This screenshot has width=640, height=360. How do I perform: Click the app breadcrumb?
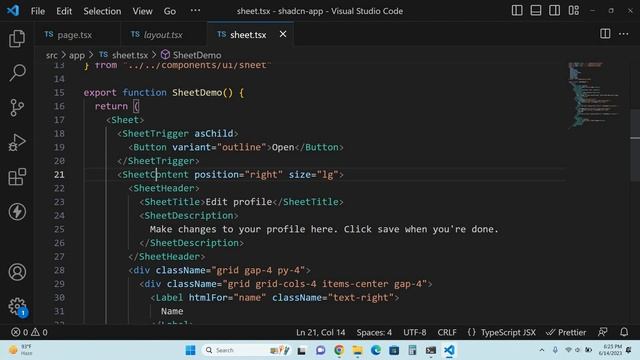point(77,55)
